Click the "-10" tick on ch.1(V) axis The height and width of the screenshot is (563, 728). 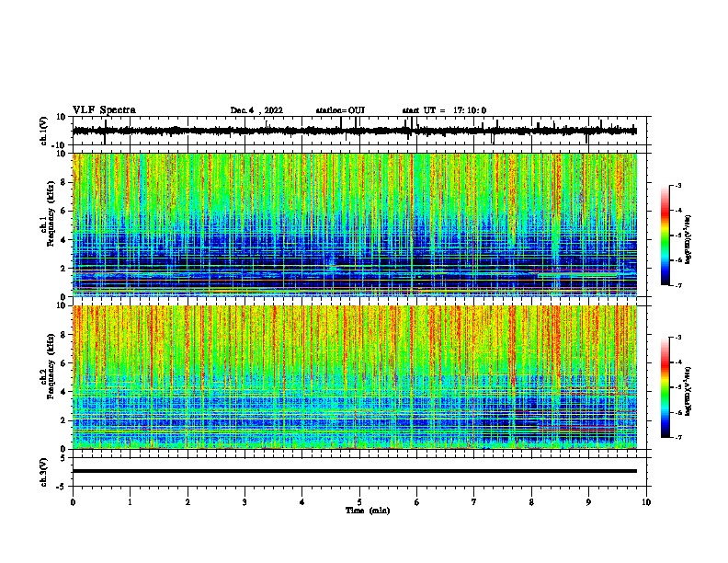click(x=60, y=145)
